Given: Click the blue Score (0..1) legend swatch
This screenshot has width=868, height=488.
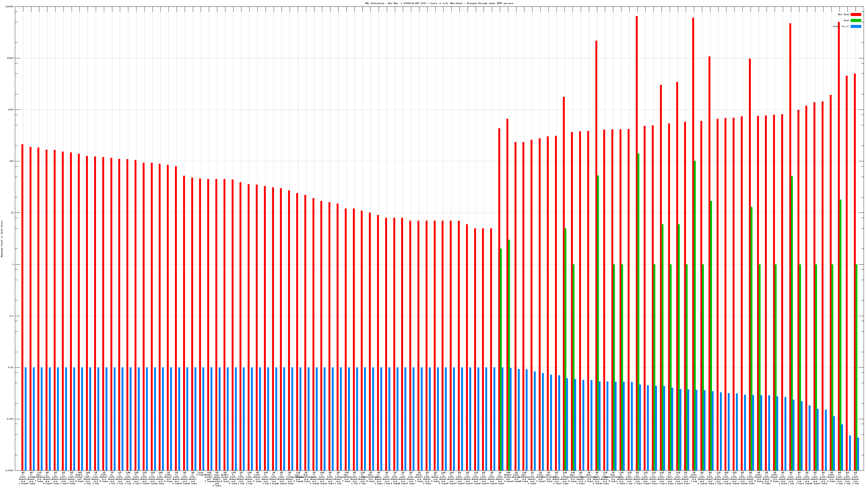Looking at the screenshot, I should pos(856,26).
